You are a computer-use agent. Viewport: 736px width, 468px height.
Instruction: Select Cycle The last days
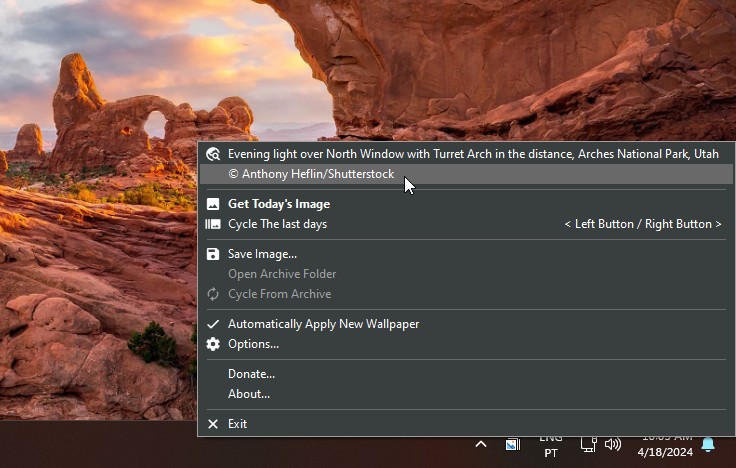click(277, 224)
